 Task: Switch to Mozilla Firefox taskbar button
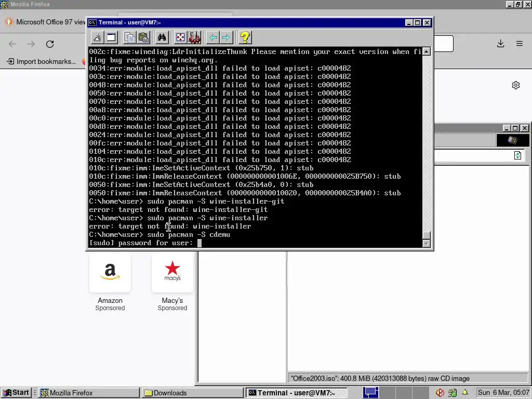(89, 393)
